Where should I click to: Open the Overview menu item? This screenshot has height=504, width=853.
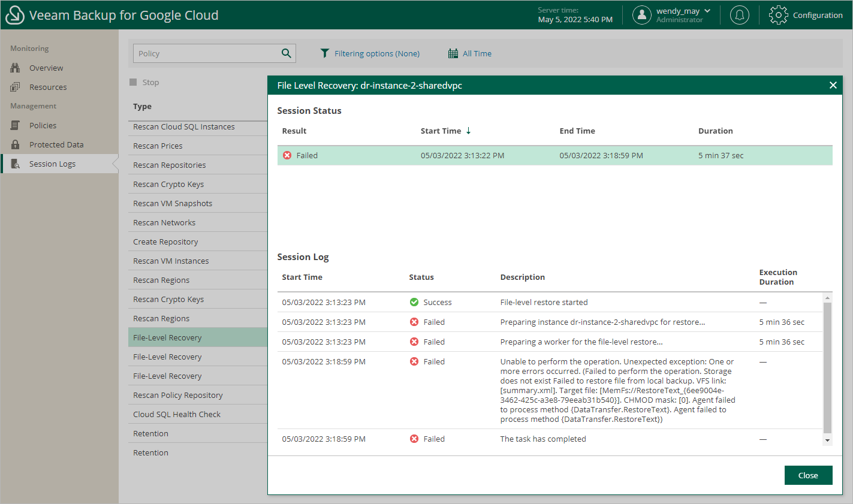click(46, 68)
